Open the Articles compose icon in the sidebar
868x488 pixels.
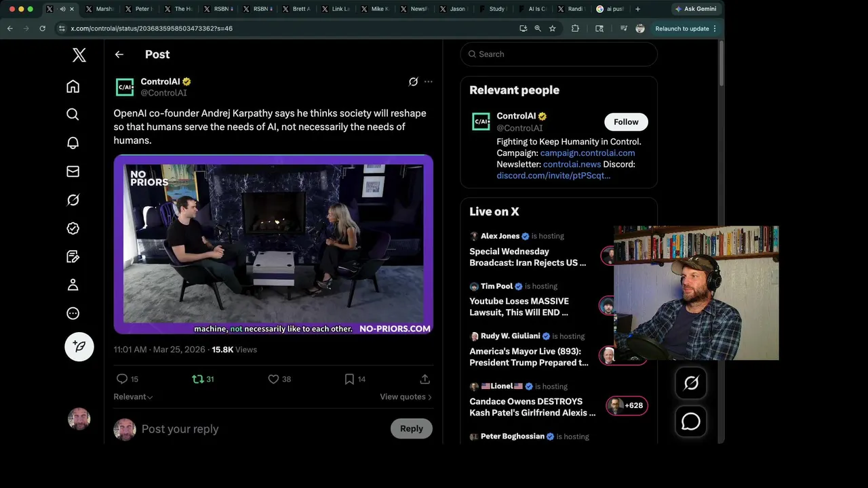pos(73,257)
